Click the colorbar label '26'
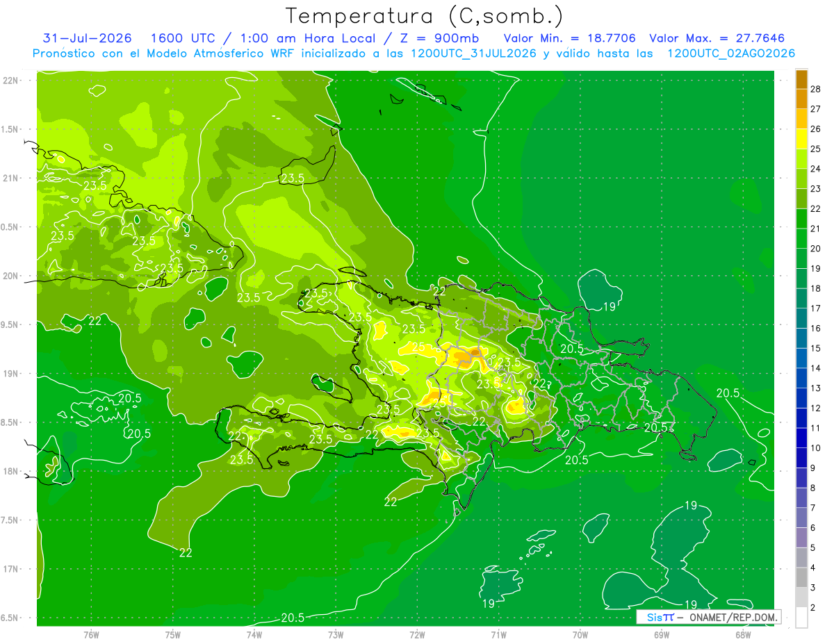The height and width of the screenshot is (644, 834). click(x=816, y=129)
